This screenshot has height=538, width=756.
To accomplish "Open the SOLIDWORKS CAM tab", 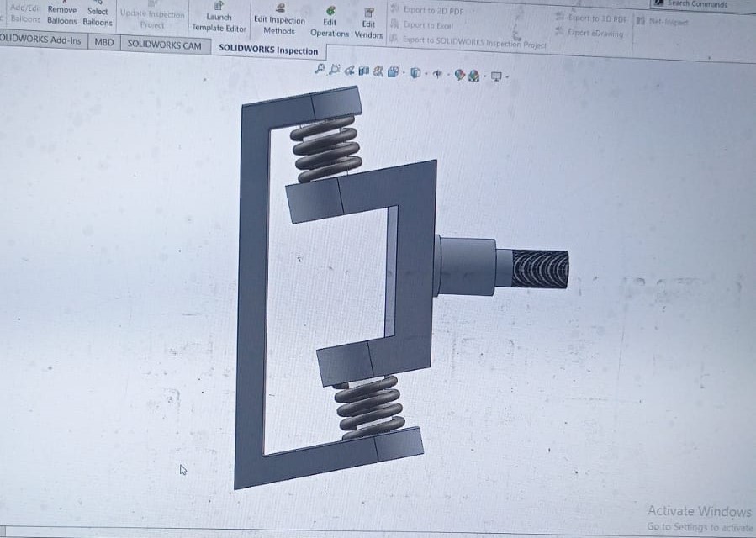I will click(164, 45).
